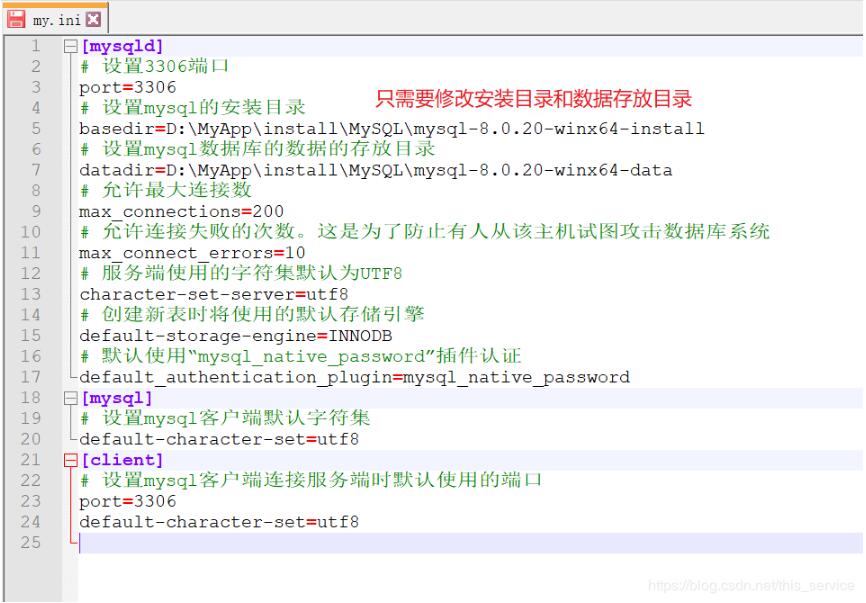Click the basedir path line

[x=392, y=129]
